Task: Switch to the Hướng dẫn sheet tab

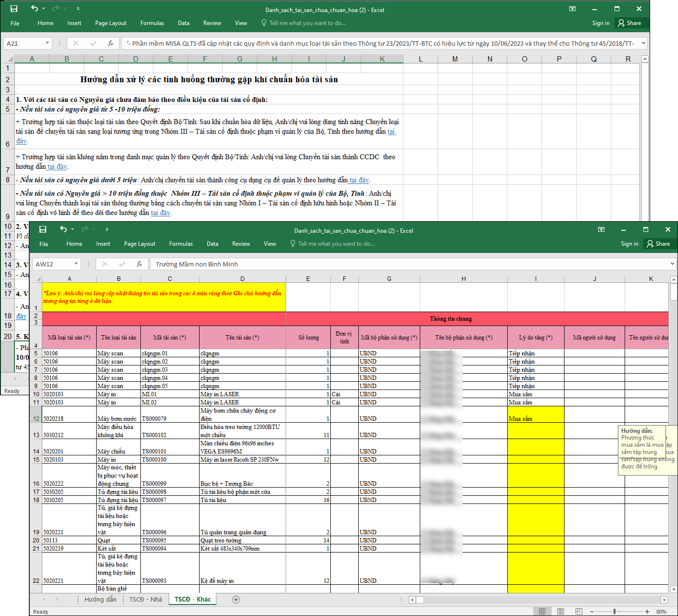Action: (100, 599)
